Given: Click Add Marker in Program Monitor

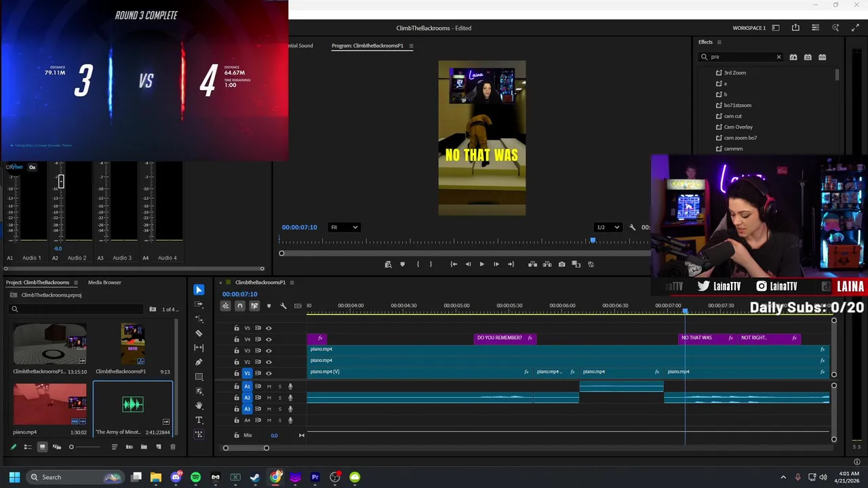Looking at the screenshot, I should (x=402, y=264).
